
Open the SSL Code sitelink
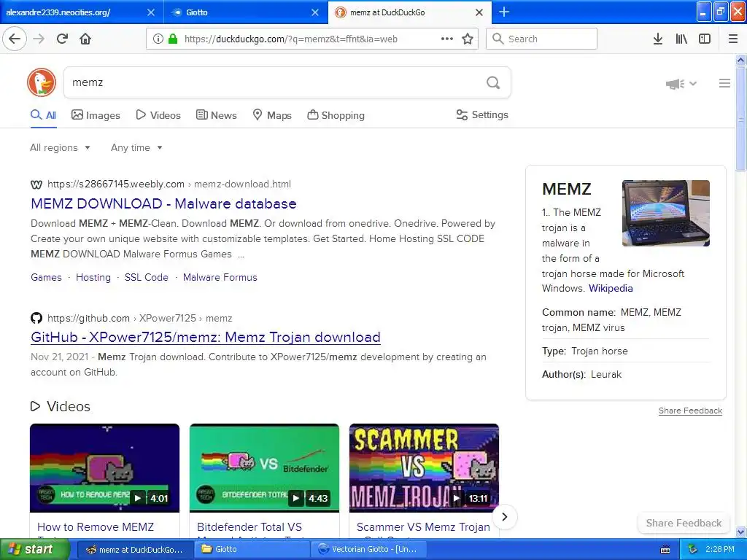click(x=146, y=277)
